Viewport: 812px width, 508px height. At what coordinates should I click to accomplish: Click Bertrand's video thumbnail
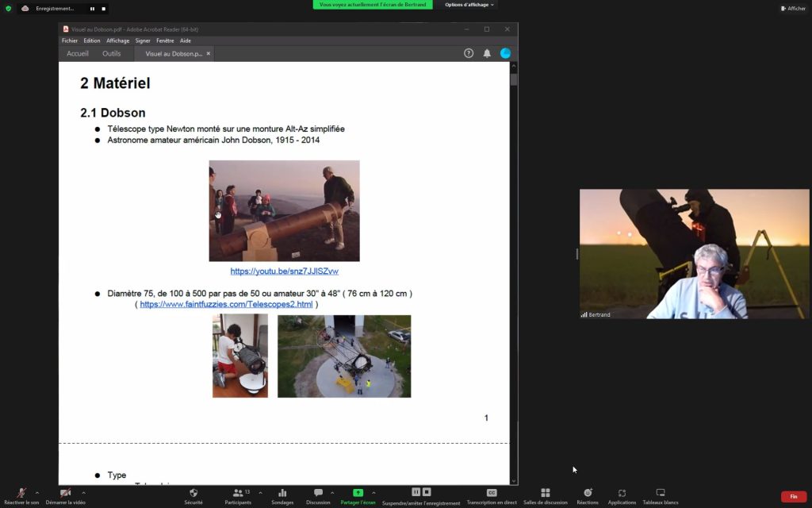tap(695, 254)
